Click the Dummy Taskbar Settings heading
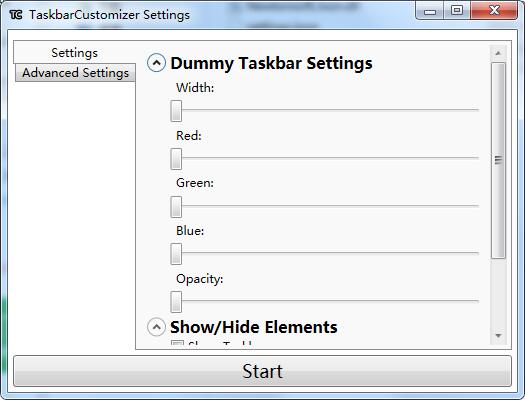 pos(272,63)
